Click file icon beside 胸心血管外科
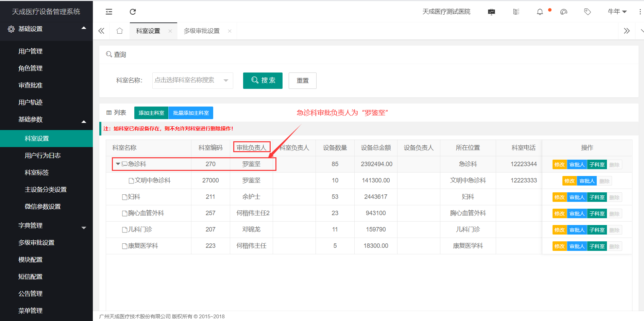The width and height of the screenshot is (644, 321). point(125,213)
